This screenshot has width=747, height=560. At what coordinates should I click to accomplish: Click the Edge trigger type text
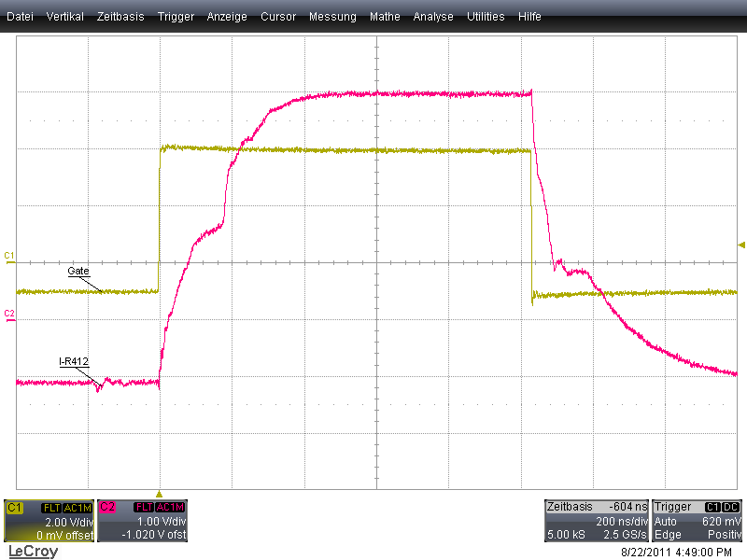[668, 535]
